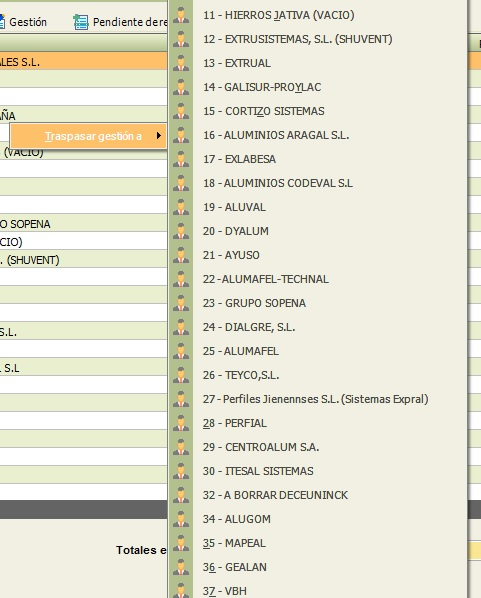Click the Gestión toolbar label
Screen dimensions: 481x598
coord(28,22)
